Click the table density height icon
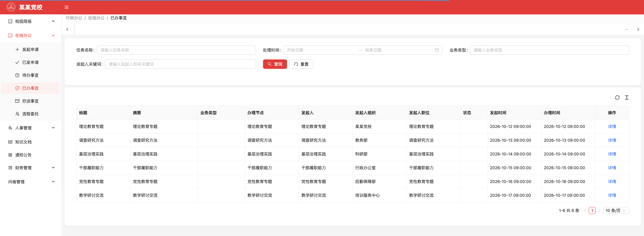 point(627,98)
